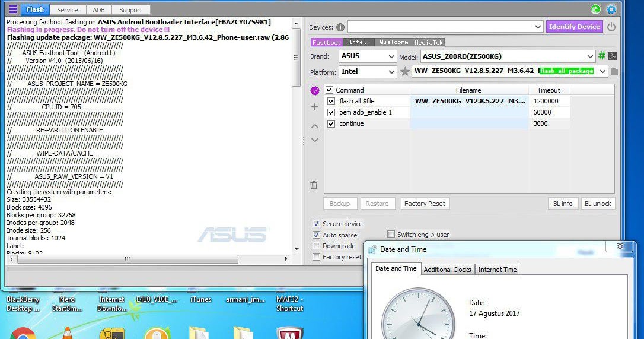Image resolution: width=644 pixels, height=339 pixels.
Task: Switch to the Flash tab
Action: tap(35, 9)
